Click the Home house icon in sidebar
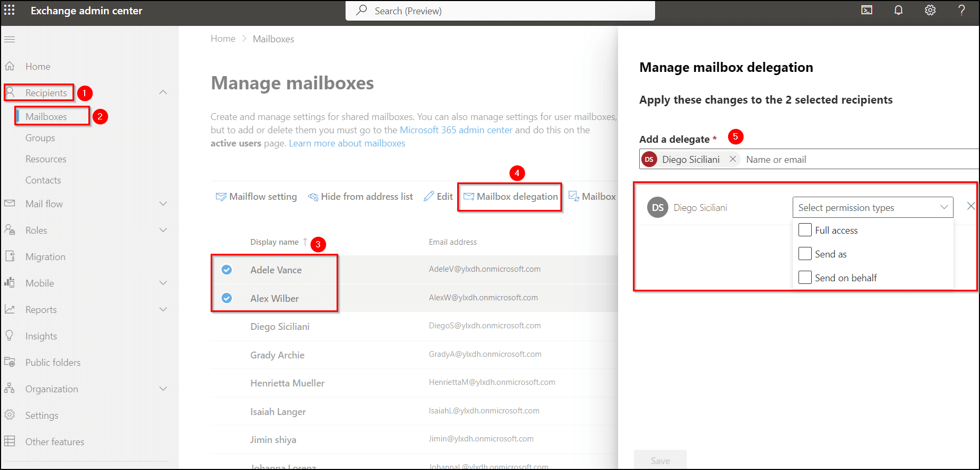The height and width of the screenshot is (470, 980). [x=10, y=66]
